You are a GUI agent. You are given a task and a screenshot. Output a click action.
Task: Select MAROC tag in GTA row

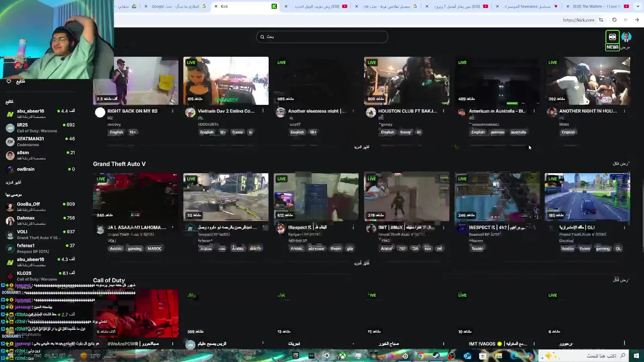click(x=154, y=248)
